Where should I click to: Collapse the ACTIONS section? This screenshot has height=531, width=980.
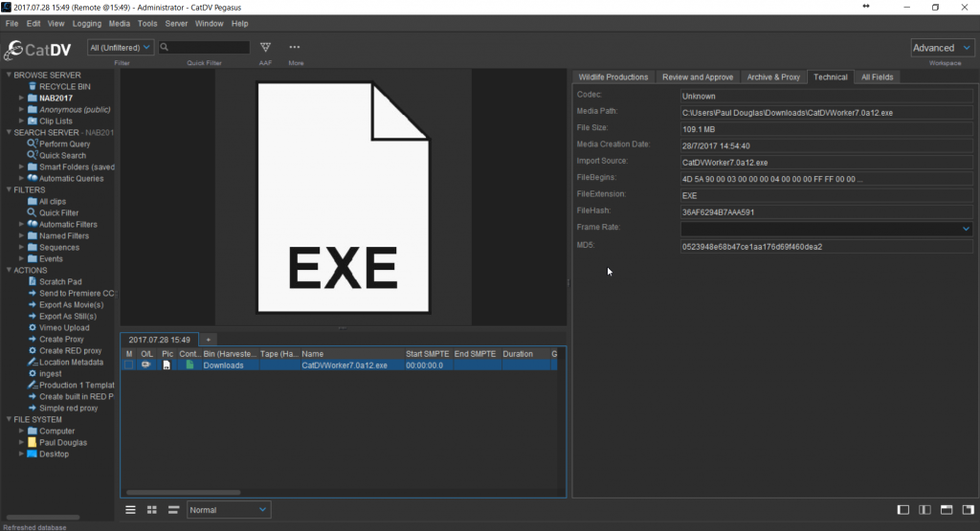point(9,270)
